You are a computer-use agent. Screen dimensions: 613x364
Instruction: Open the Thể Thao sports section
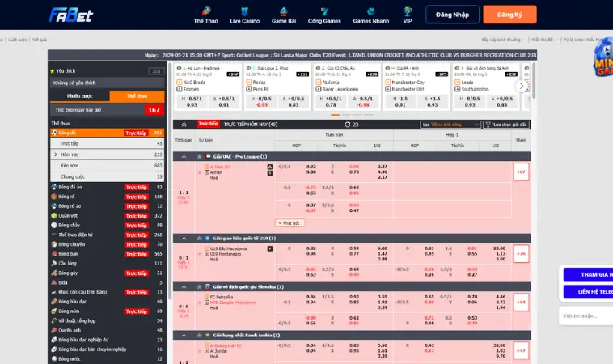[205, 15]
